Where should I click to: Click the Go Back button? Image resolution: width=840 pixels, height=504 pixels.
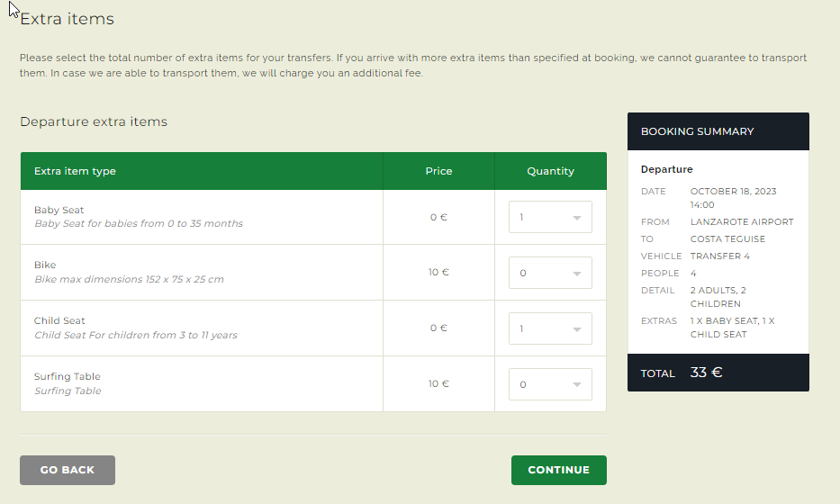68,470
